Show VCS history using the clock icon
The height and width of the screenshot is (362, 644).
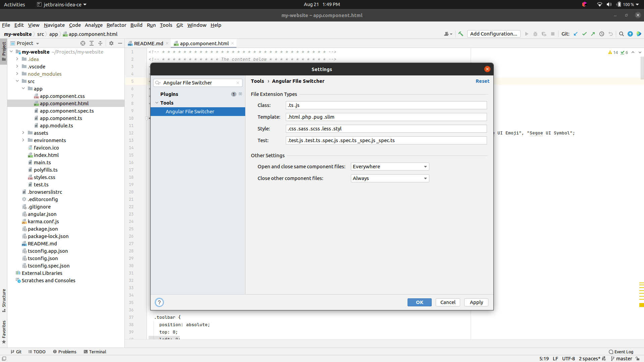point(602,34)
